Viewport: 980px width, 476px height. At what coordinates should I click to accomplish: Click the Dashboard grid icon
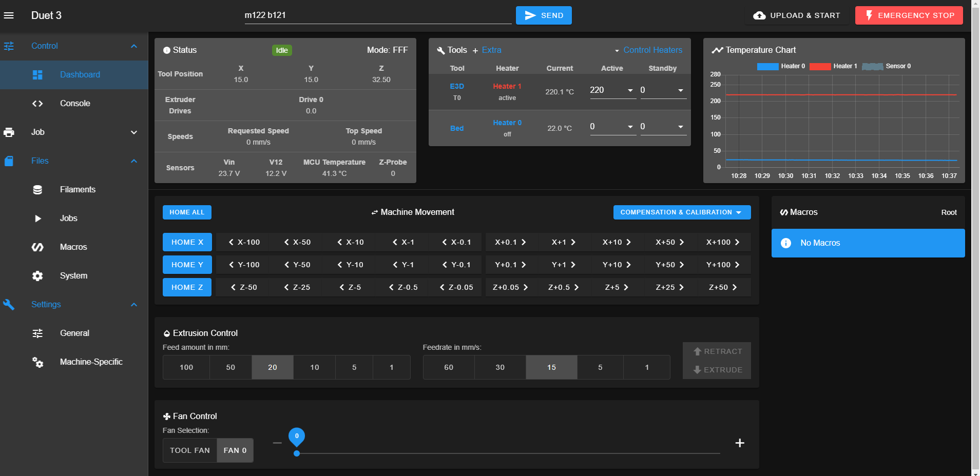(37, 75)
